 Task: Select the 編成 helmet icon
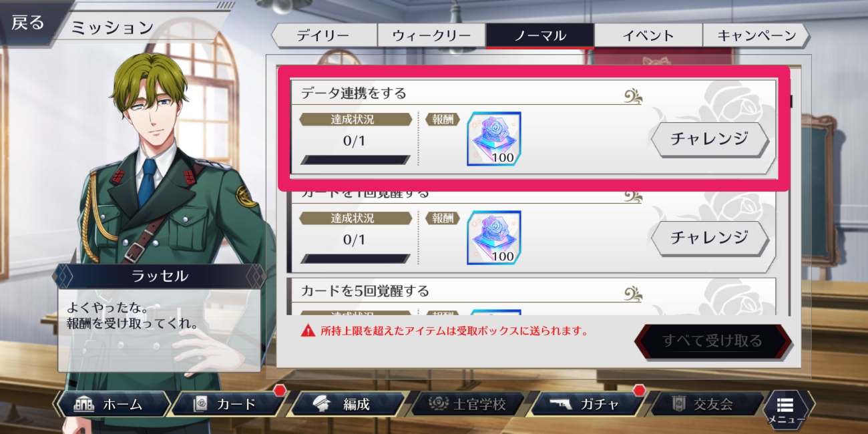(318, 404)
